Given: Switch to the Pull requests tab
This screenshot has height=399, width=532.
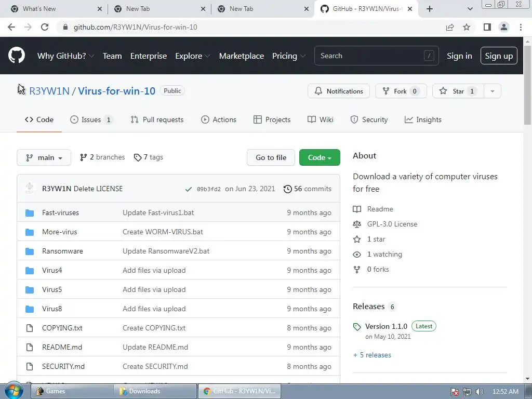Looking at the screenshot, I should point(157,120).
